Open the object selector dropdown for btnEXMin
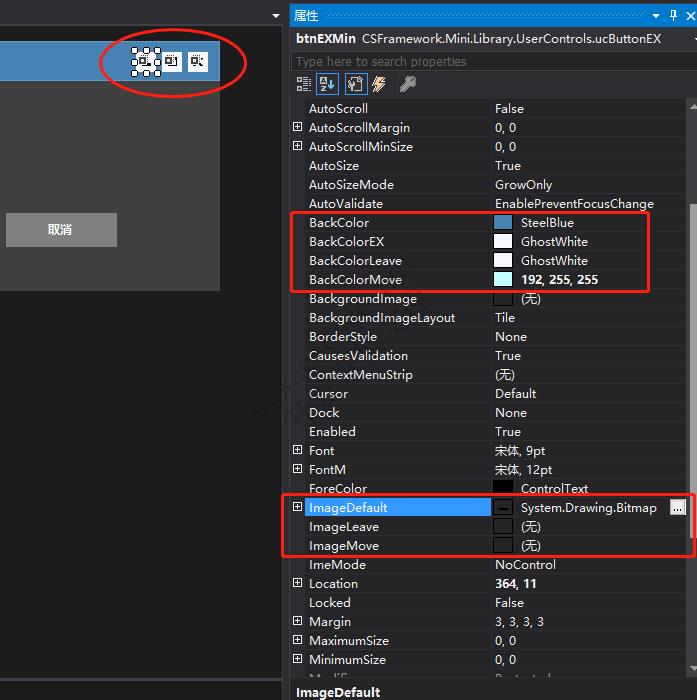The height and width of the screenshot is (700, 697). 692,39
